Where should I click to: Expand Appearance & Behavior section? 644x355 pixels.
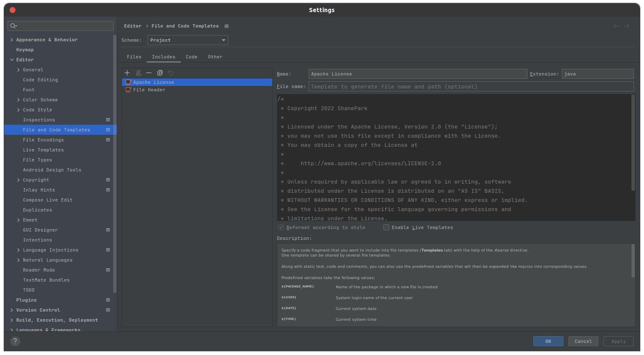click(x=12, y=40)
